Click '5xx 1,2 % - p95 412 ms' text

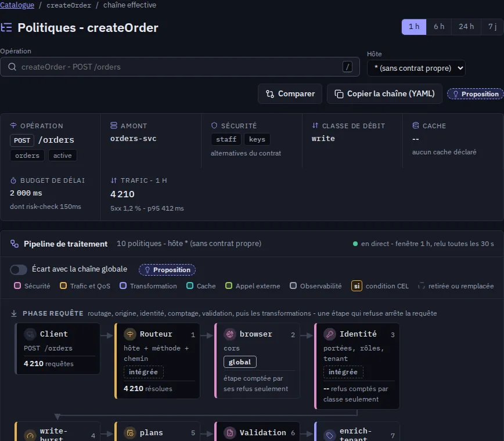(147, 208)
